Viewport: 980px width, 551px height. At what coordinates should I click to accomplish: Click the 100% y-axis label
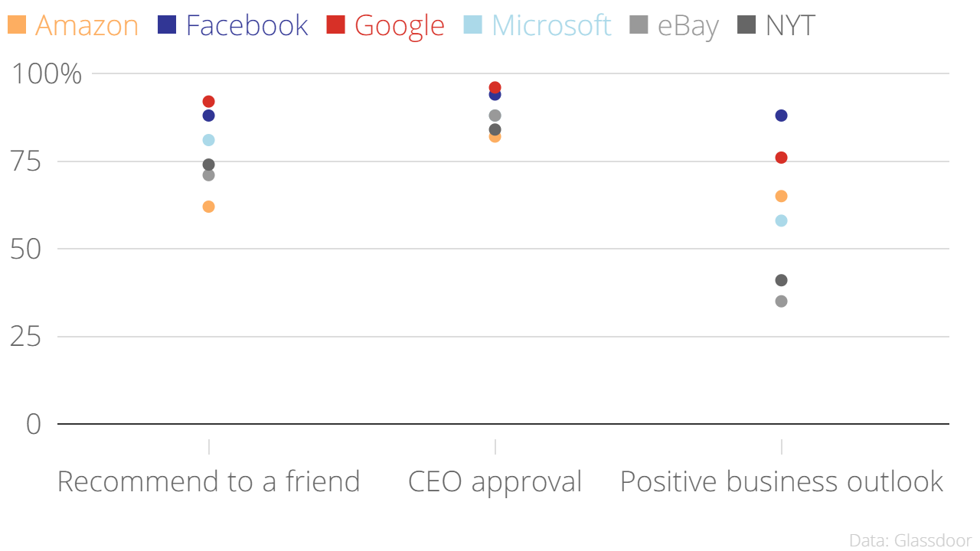coord(45,74)
